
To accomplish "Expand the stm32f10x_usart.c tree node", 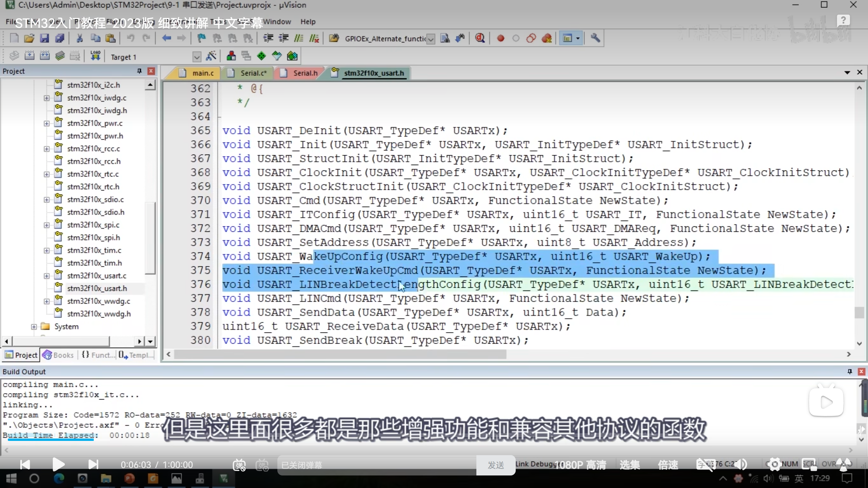I will tap(46, 276).
